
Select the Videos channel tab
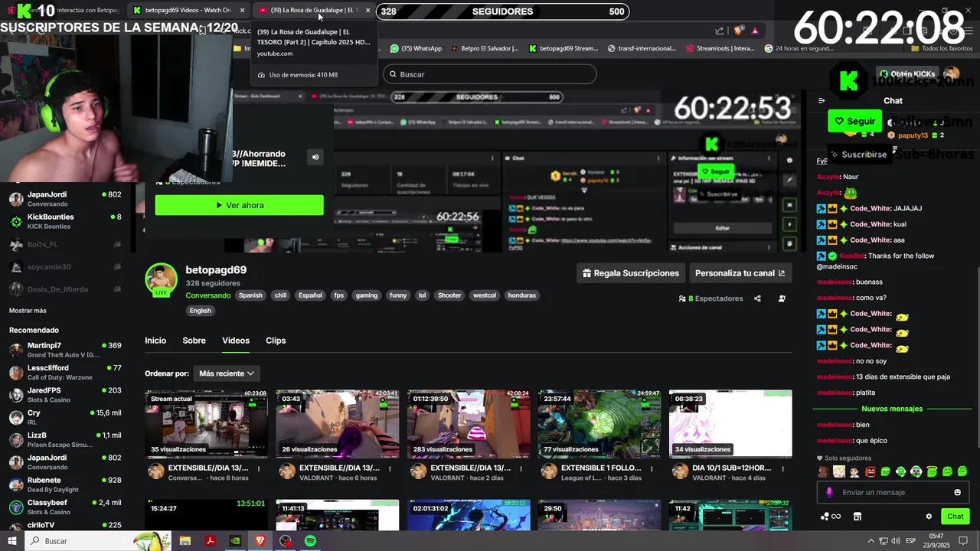tap(236, 341)
